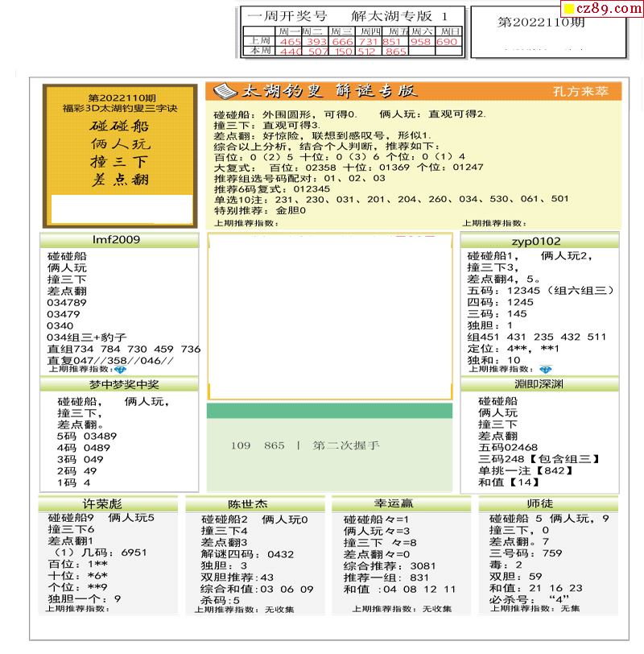Select 孔方来萃 in the orange banner
The image size is (644, 654).
pos(580,91)
